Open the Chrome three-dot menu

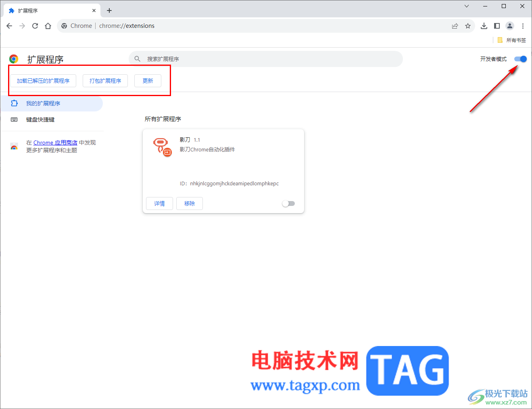(523, 25)
